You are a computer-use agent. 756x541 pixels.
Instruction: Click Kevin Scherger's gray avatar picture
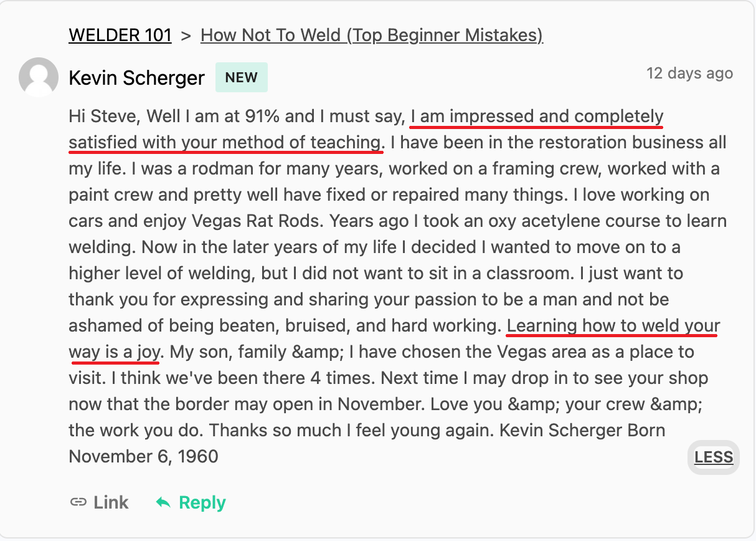(39, 77)
